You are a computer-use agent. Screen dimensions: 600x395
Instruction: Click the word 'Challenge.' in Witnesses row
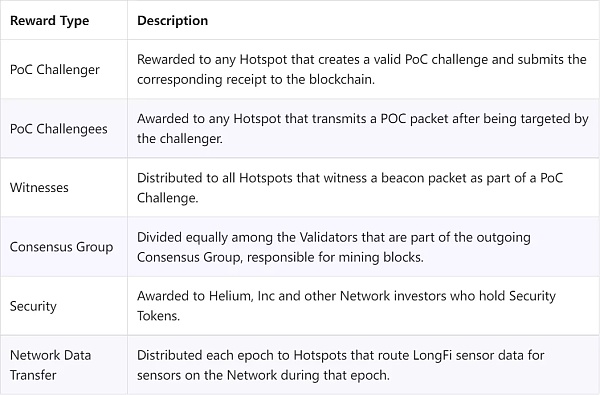click(168, 198)
